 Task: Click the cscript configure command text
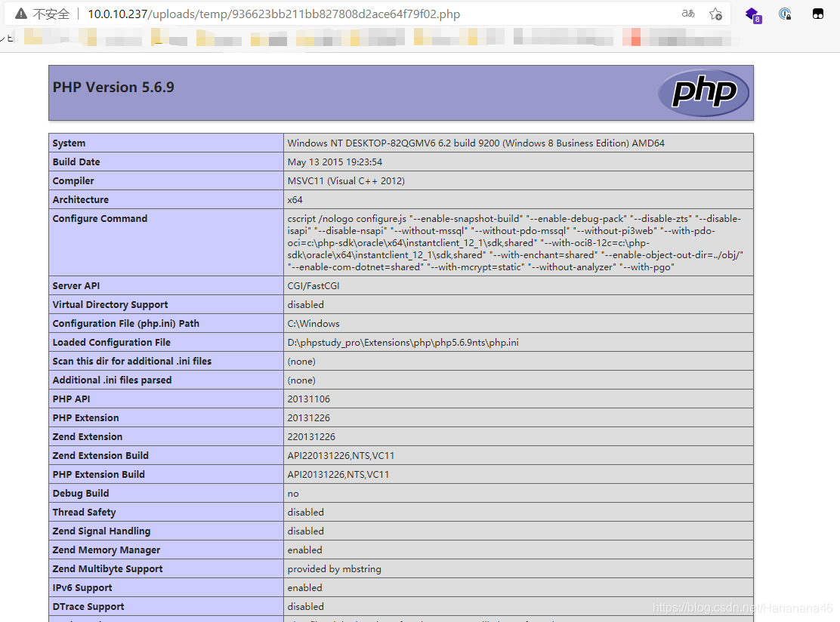click(x=515, y=242)
